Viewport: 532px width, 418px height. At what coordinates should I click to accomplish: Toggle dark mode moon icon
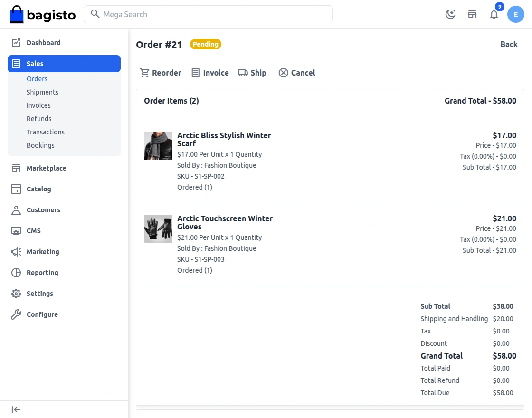[x=450, y=14]
